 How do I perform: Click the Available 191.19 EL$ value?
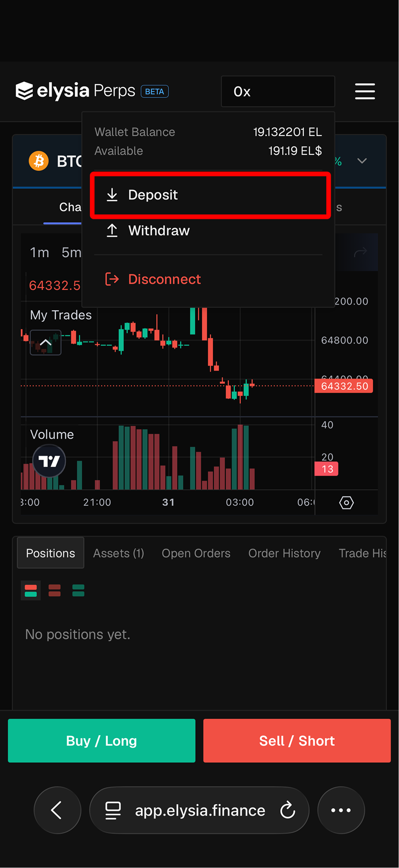(x=295, y=151)
